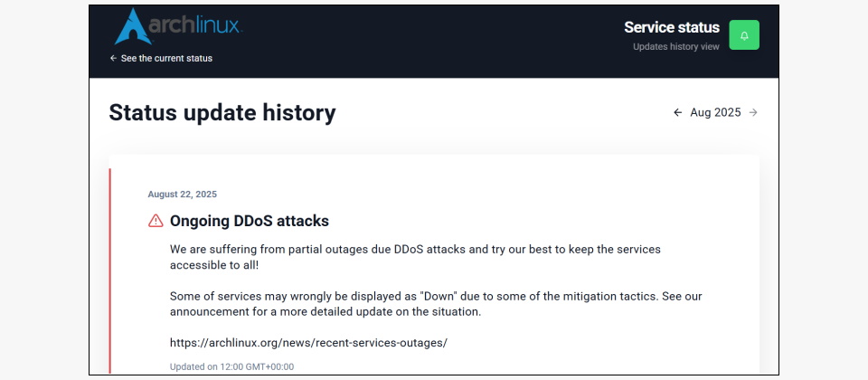Click the red warning triangle icon

pyautogui.click(x=156, y=221)
